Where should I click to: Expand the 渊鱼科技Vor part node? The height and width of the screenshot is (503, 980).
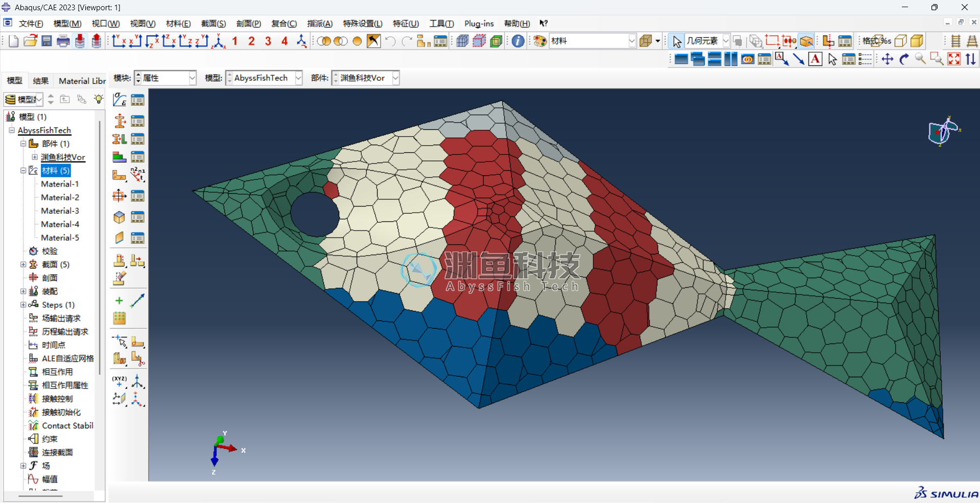coord(35,157)
